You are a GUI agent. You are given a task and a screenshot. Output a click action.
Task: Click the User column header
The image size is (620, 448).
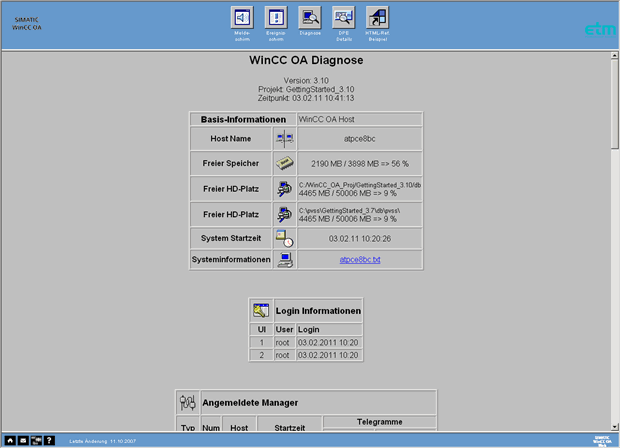click(284, 329)
